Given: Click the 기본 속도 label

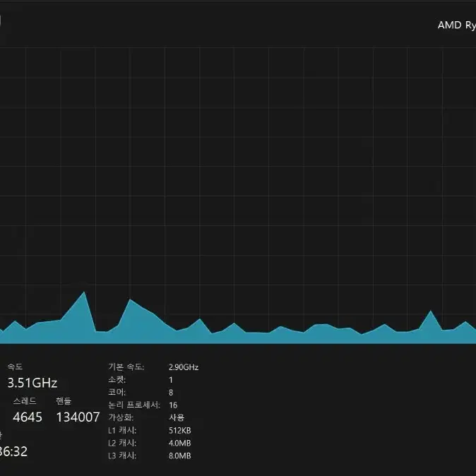Looking at the screenshot, I should (x=126, y=367).
